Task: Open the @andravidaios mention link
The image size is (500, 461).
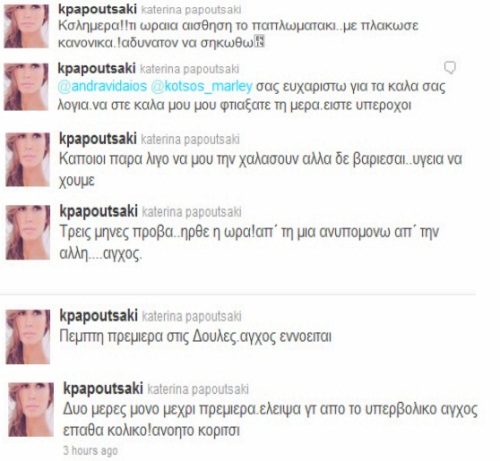Action: [102, 86]
